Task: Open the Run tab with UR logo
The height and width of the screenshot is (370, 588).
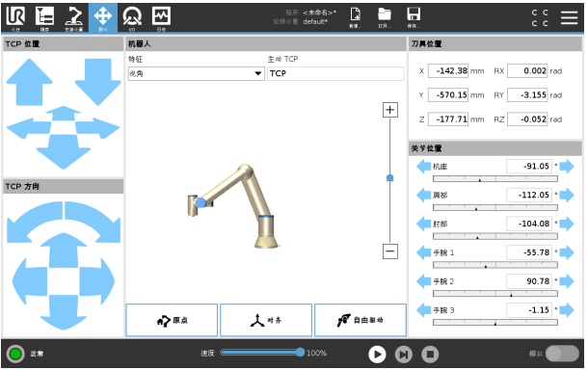Action: point(15,17)
